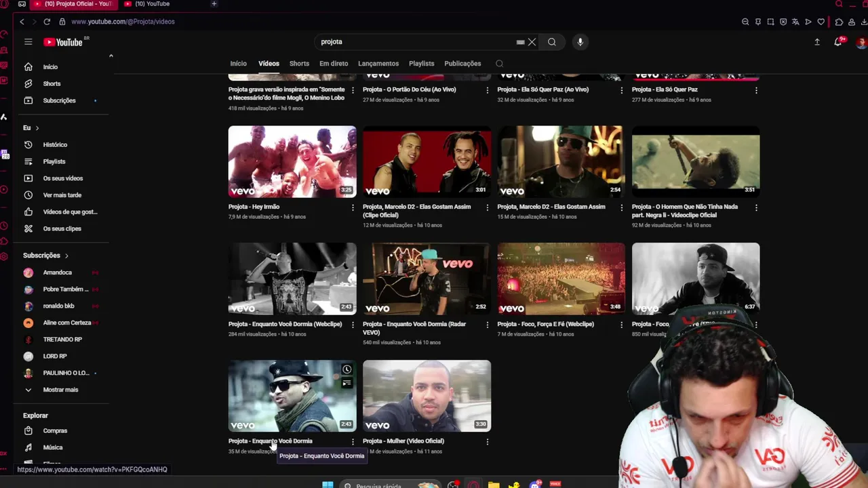Click the browser translate page icon
Viewport: 868px width, 488px height.
(x=795, y=22)
